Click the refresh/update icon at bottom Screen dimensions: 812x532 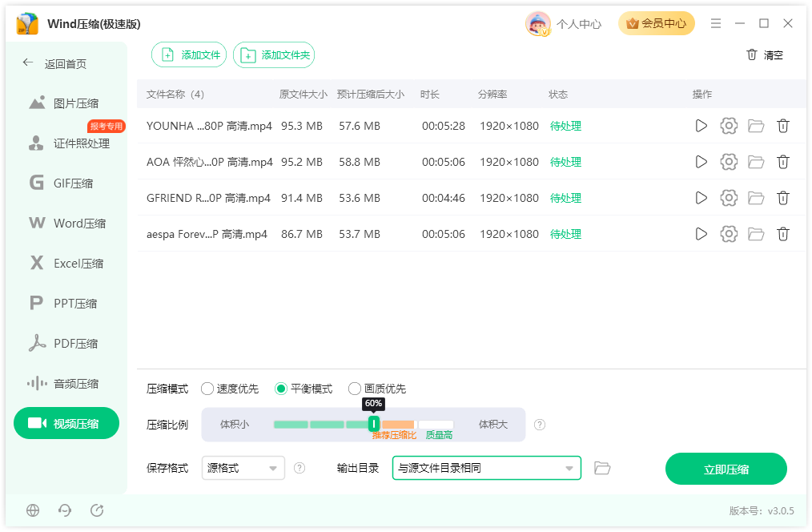point(97,510)
